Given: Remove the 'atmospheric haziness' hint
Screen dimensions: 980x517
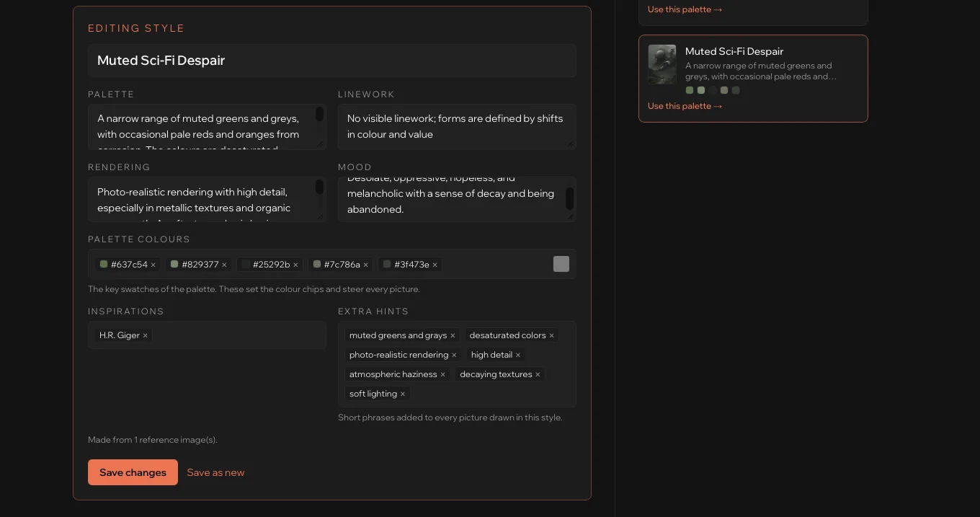Looking at the screenshot, I should click(442, 375).
